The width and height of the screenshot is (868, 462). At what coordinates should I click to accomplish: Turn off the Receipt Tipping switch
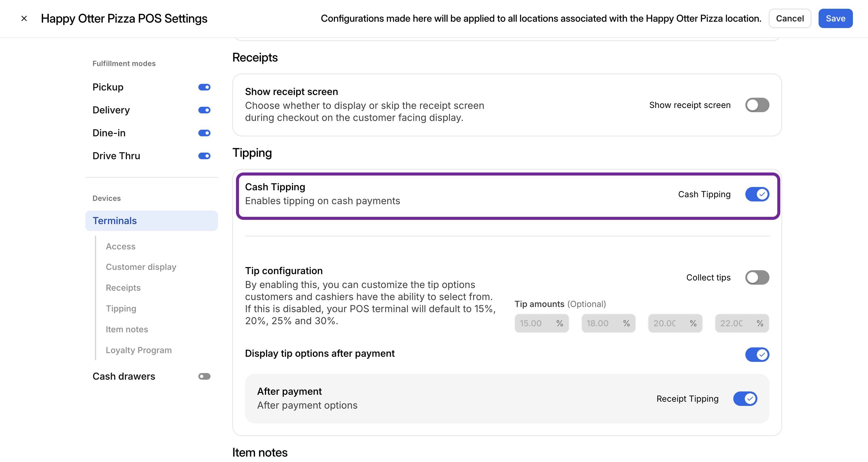745,399
